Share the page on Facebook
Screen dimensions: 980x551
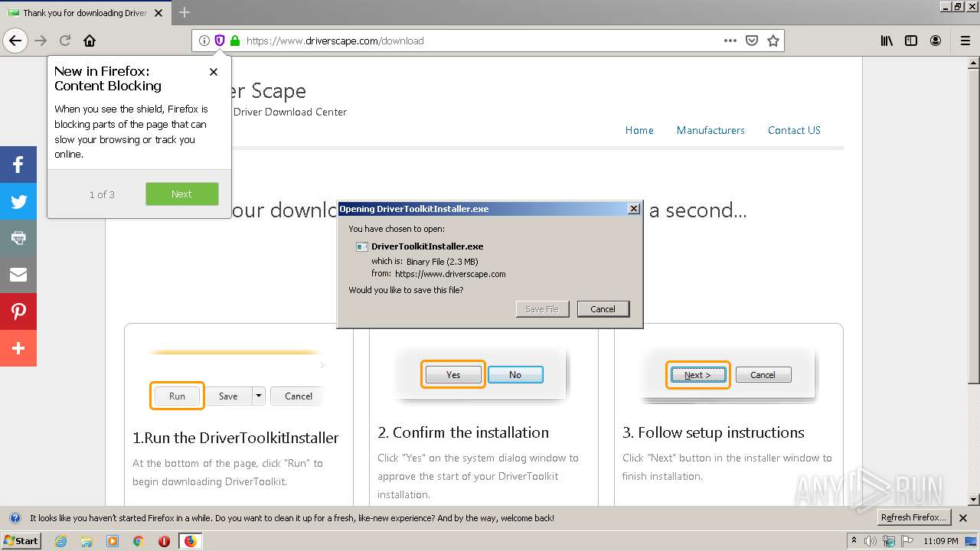(x=18, y=165)
